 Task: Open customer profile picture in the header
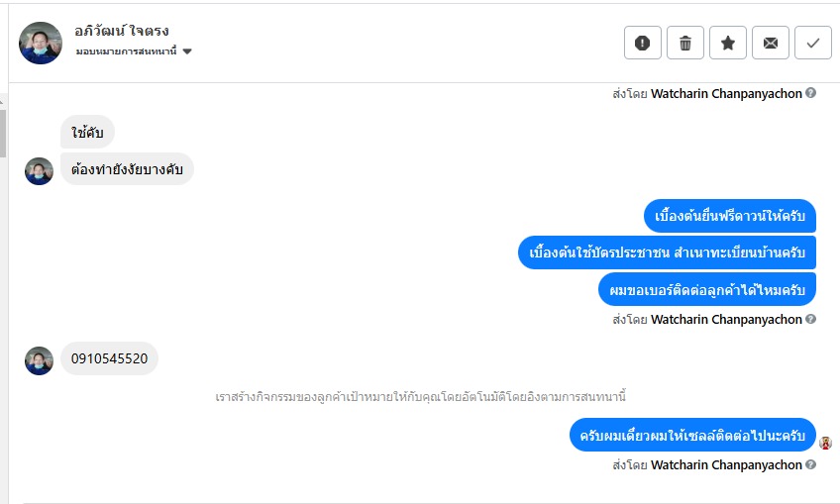click(41, 43)
